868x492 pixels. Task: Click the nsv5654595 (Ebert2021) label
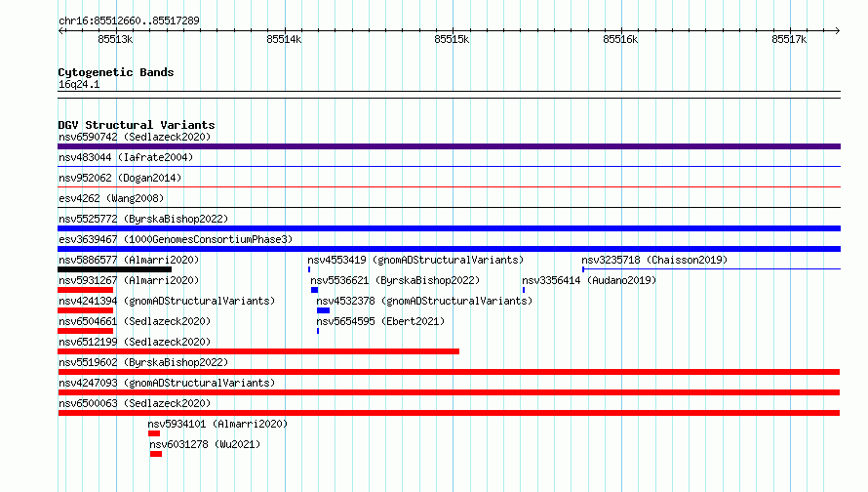tap(380, 321)
